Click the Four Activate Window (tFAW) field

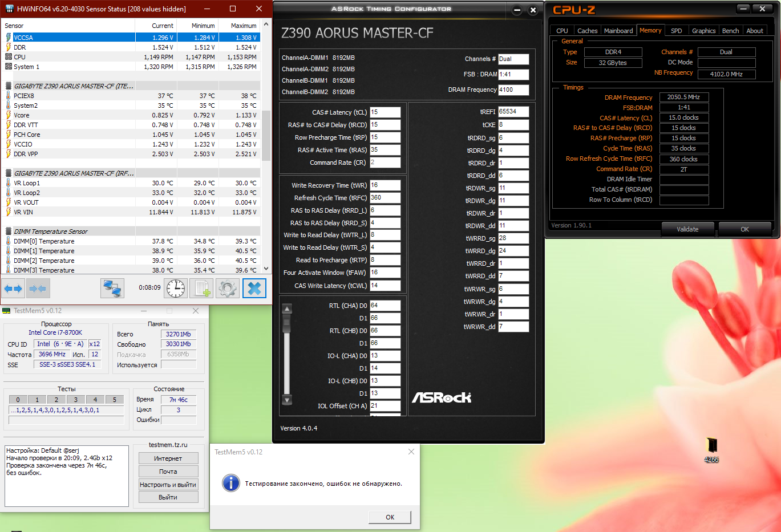[x=385, y=273]
